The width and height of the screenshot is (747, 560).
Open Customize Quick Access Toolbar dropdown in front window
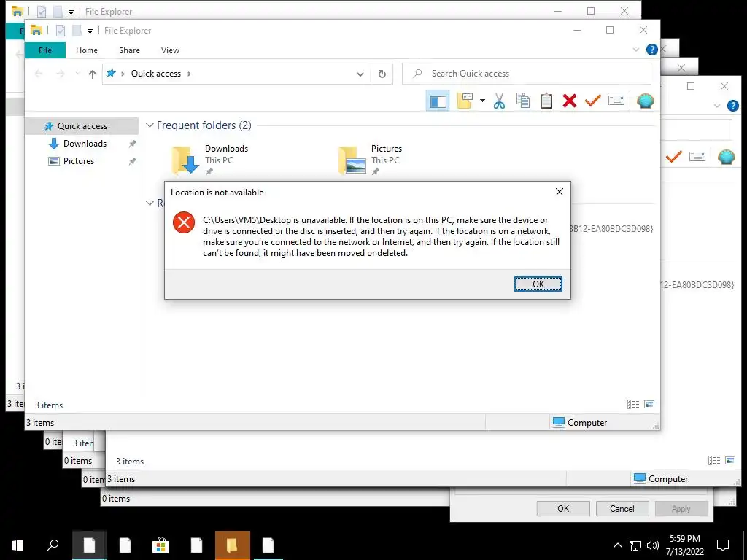pyautogui.click(x=90, y=31)
